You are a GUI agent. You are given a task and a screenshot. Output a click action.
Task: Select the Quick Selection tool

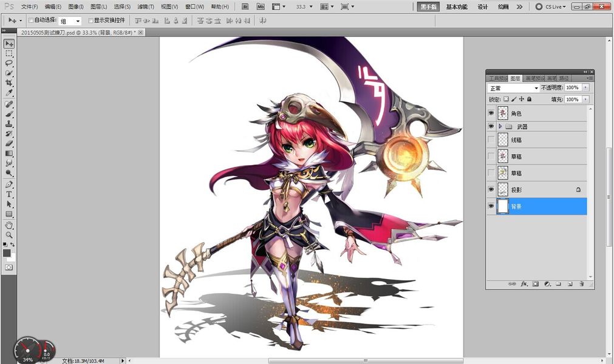(9, 73)
